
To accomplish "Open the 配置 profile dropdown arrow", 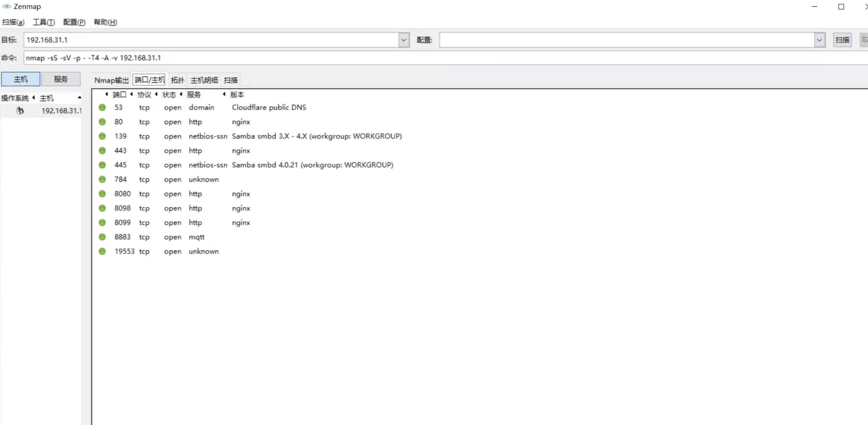I will [819, 40].
